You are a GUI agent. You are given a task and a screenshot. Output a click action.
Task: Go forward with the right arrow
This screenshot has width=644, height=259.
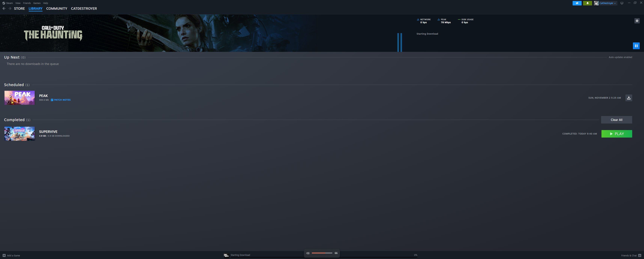click(x=10, y=8)
